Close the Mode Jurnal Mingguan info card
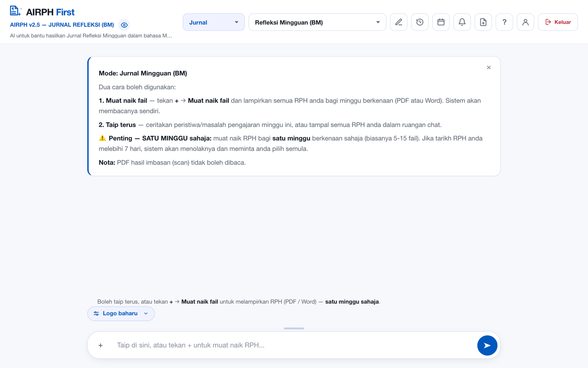Viewport: 588px width, 368px height. click(489, 67)
